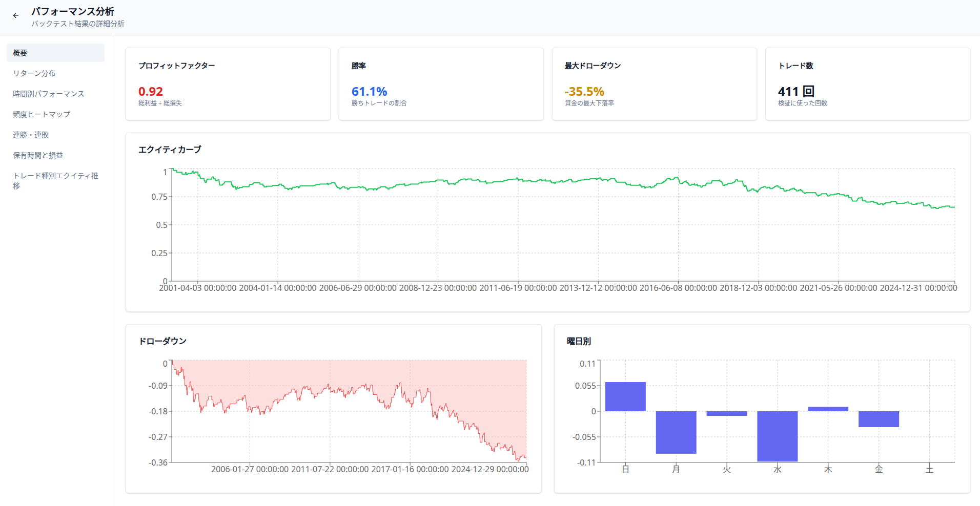Click the 勝率 61.1% card
This screenshot has height=506, width=980.
pyautogui.click(x=441, y=84)
